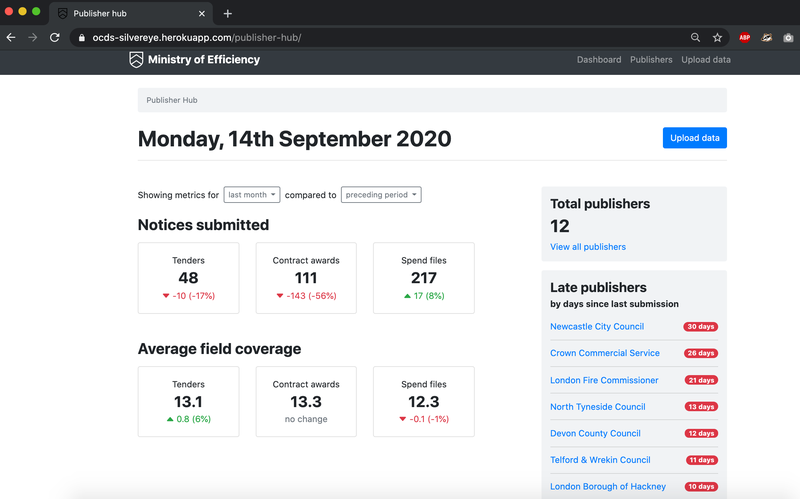Viewport: 800px width, 499px height.
Task: Click the '17 (8%)' change text
Action: (x=429, y=296)
